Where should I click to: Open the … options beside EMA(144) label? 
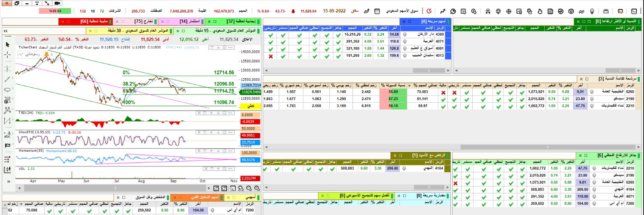[230, 47]
